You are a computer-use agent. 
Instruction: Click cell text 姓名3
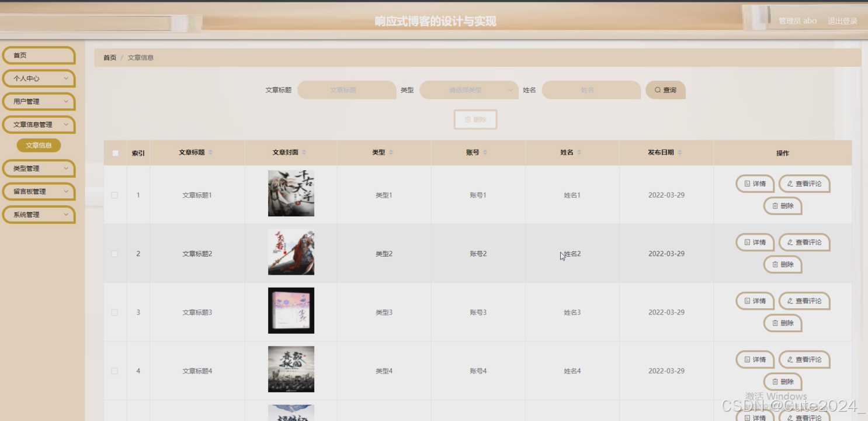point(572,312)
